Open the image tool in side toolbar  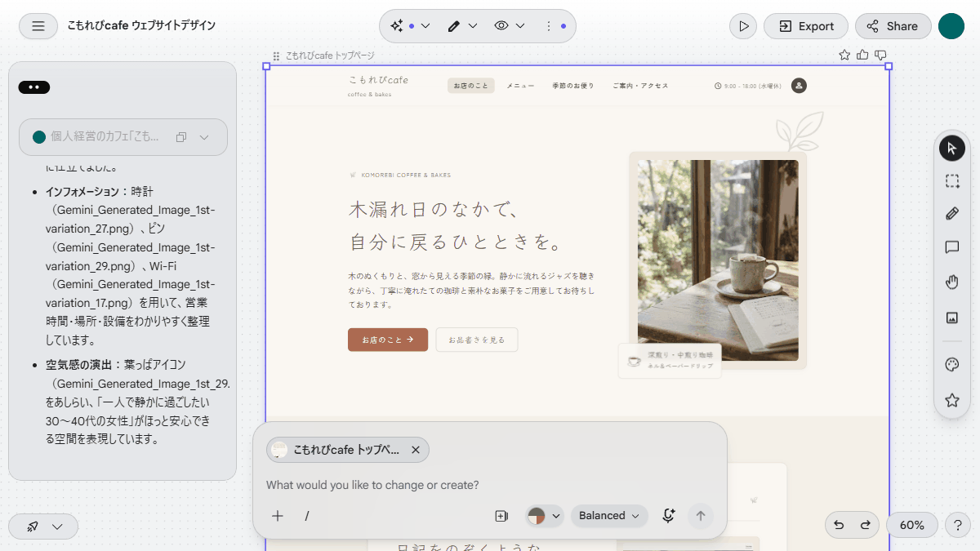click(x=951, y=318)
